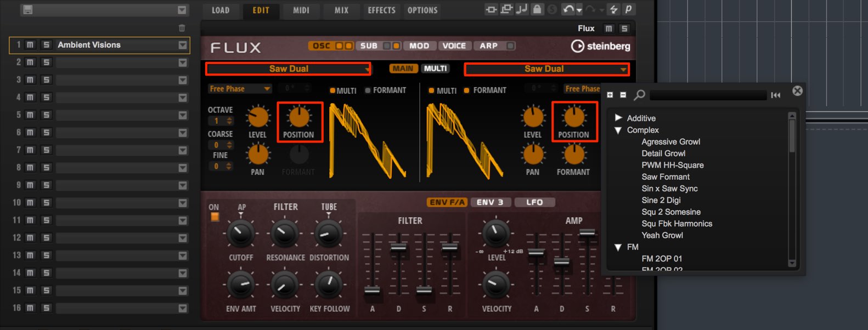Click the trash icon above the slot list

(x=182, y=28)
